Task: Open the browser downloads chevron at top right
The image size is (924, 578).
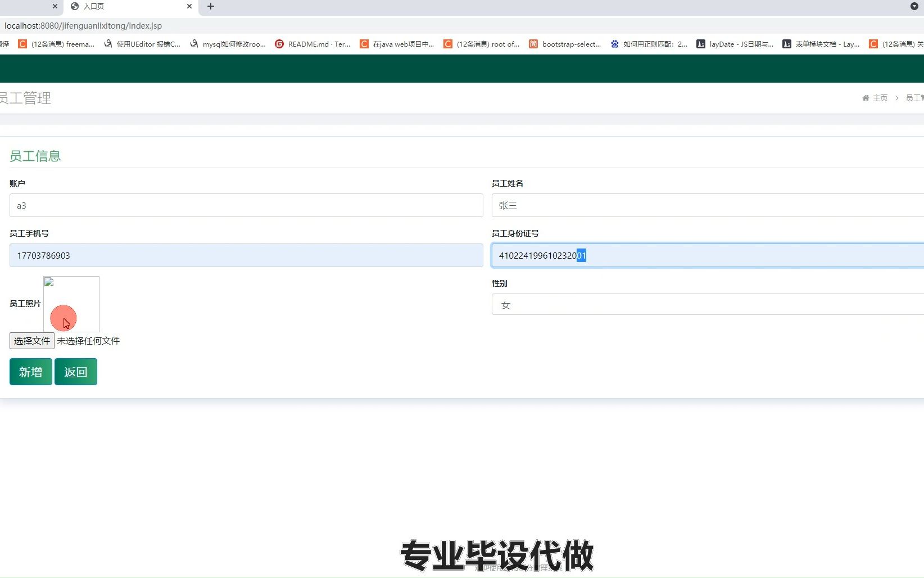Action: 913,7
